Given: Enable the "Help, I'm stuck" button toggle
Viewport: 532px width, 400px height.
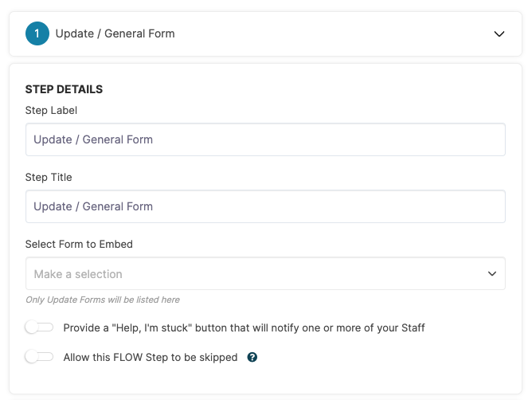Looking at the screenshot, I should 39,327.
